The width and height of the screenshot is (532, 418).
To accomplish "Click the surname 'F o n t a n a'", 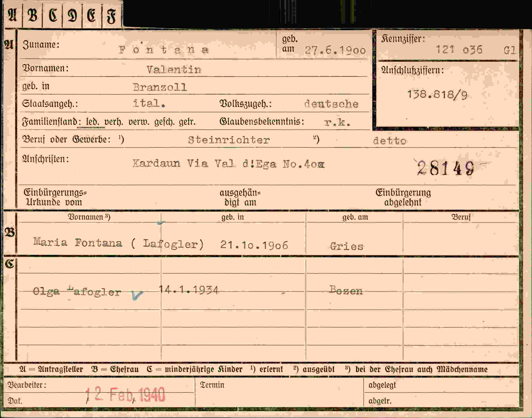I will [x=163, y=50].
